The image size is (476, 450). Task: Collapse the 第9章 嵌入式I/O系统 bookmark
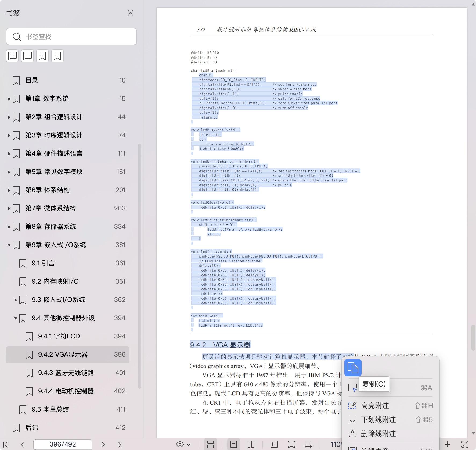pos(9,245)
